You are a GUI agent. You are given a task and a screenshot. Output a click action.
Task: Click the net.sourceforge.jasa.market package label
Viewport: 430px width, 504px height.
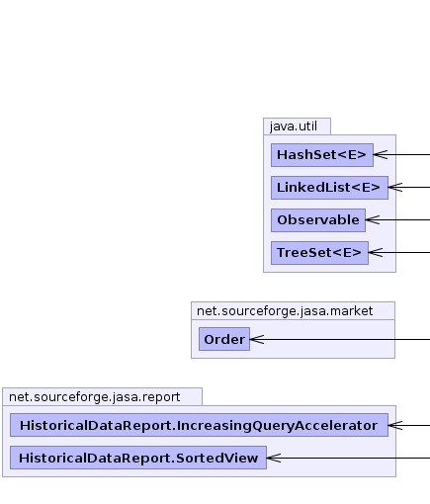pos(285,311)
